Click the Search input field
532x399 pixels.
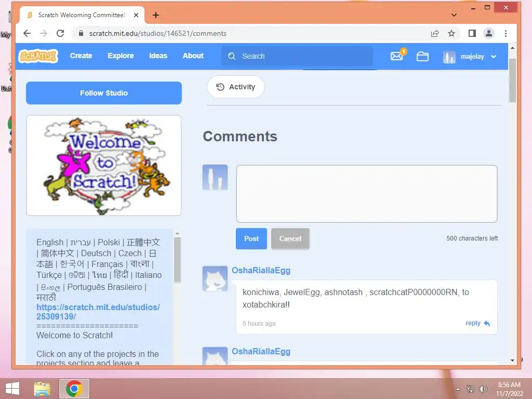[297, 56]
